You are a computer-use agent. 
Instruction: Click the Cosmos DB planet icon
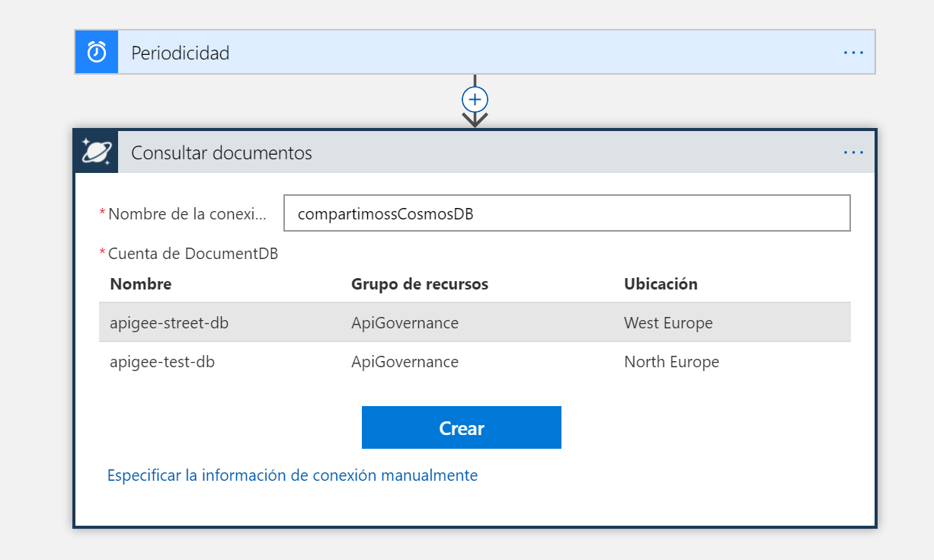[95, 152]
